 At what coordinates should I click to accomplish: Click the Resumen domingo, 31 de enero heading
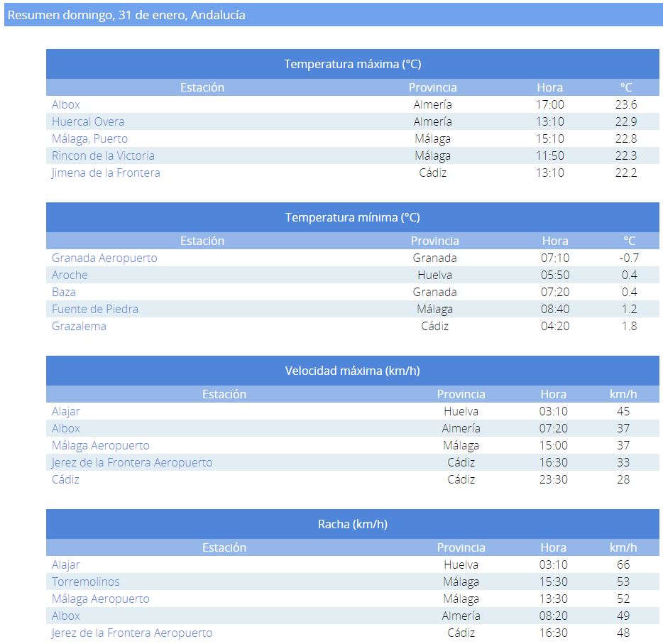click(x=126, y=15)
